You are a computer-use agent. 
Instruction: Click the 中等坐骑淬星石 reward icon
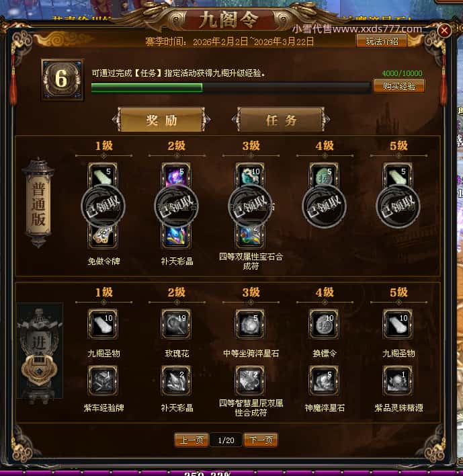click(x=250, y=324)
